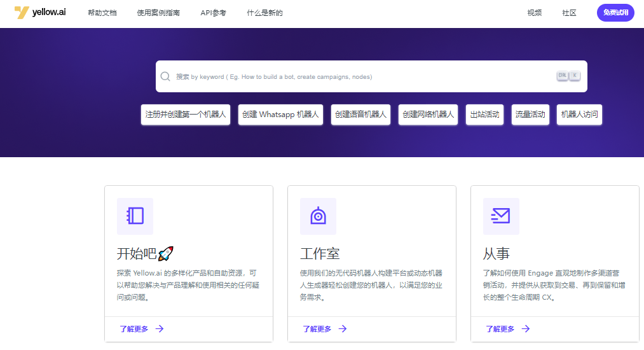Select the 创建 Whatsapp 机器人 shortcut

pyautogui.click(x=280, y=115)
